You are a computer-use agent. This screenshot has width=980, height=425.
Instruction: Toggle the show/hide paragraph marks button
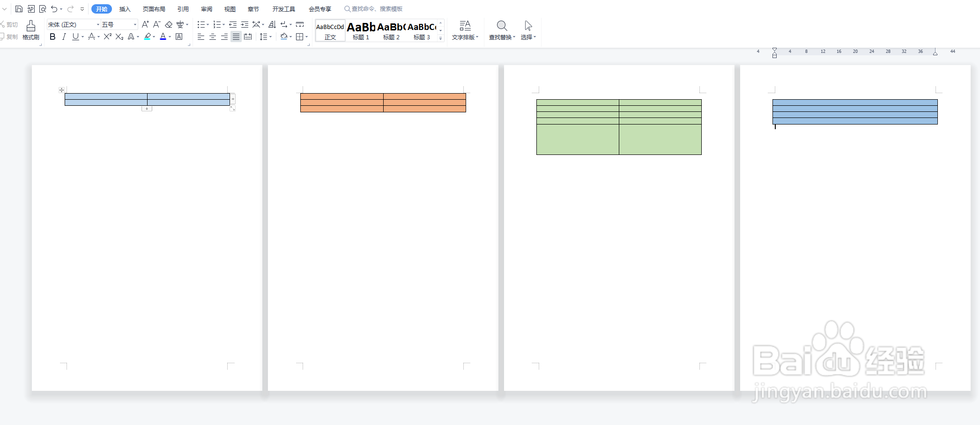284,24
